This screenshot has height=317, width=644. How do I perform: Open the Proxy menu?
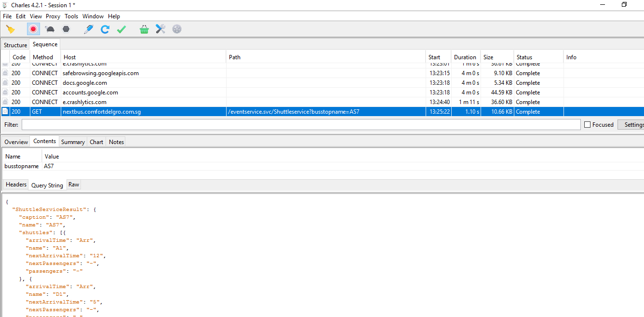[x=53, y=16]
